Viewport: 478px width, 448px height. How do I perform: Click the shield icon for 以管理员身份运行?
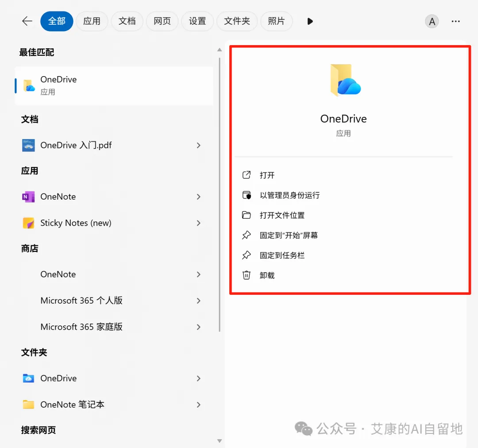(x=247, y=195)
